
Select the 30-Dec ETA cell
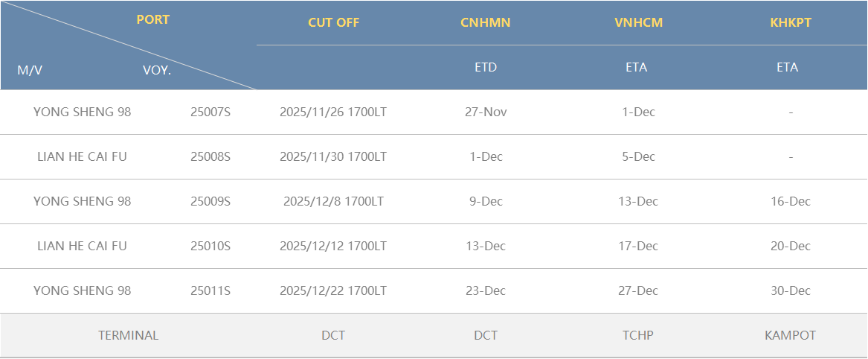[x=790, y=291]
